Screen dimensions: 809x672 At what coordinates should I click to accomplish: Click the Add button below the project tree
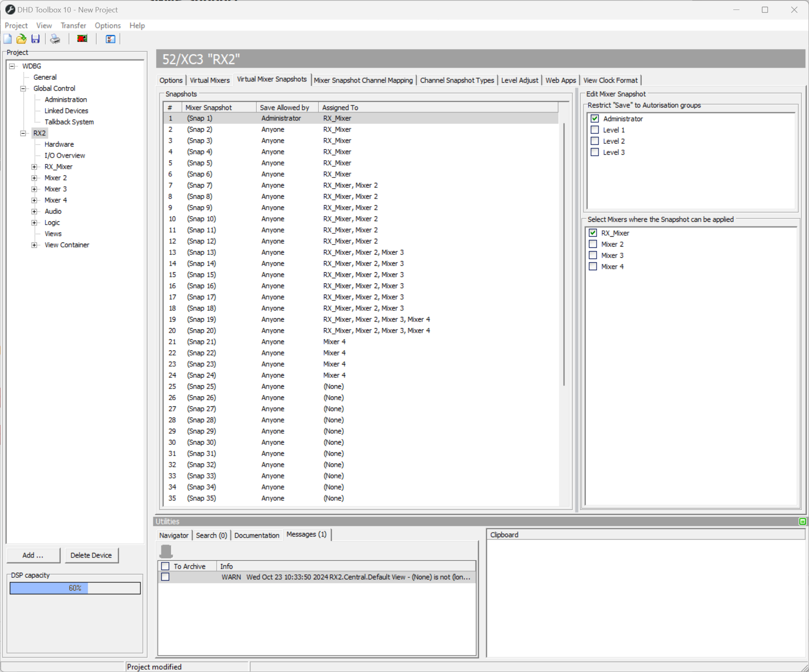(x=34, y=555)
